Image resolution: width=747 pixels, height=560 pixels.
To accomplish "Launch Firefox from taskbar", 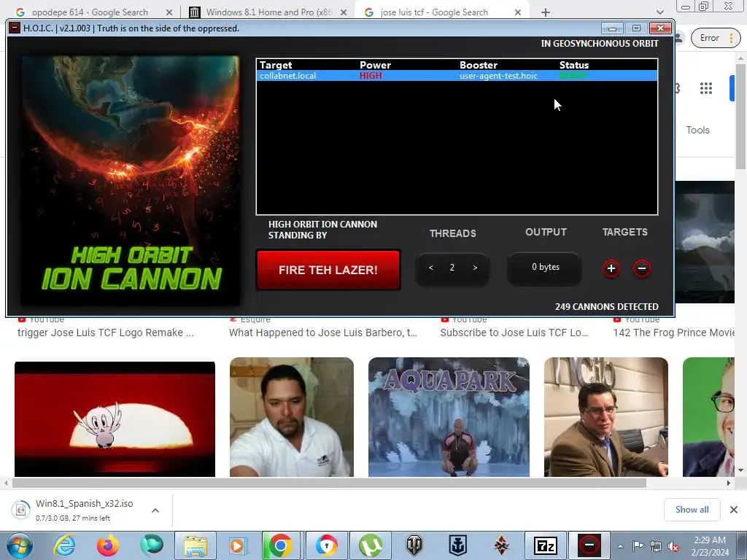I will pos(108,545).
